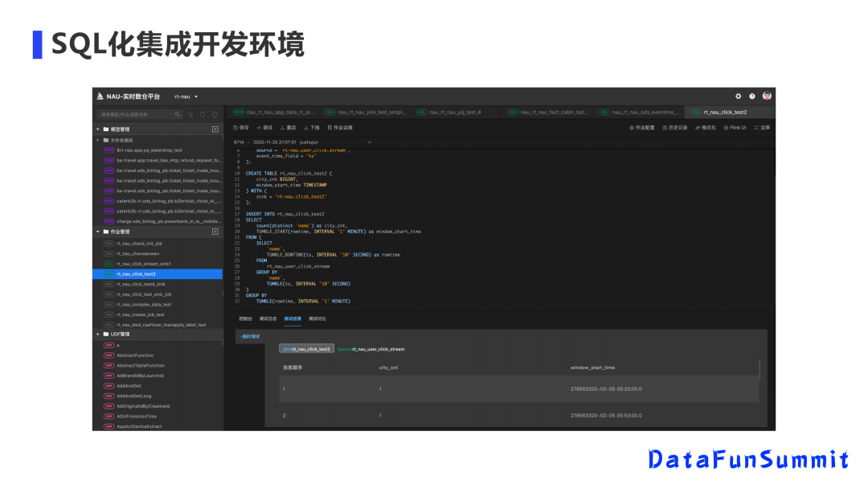The width and height of the screenshot is (868, 489).
Task: Open the AdBrandIdByLaunchId UDF
Action: (x=140, y=376)
